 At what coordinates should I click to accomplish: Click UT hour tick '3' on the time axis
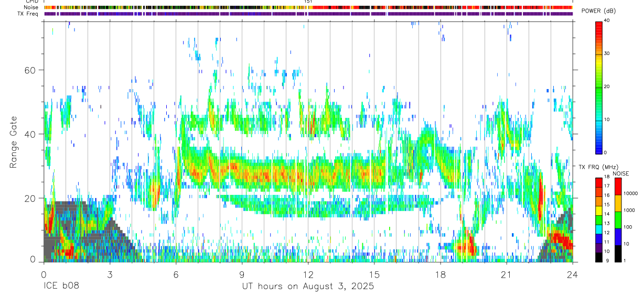[110, 274]
